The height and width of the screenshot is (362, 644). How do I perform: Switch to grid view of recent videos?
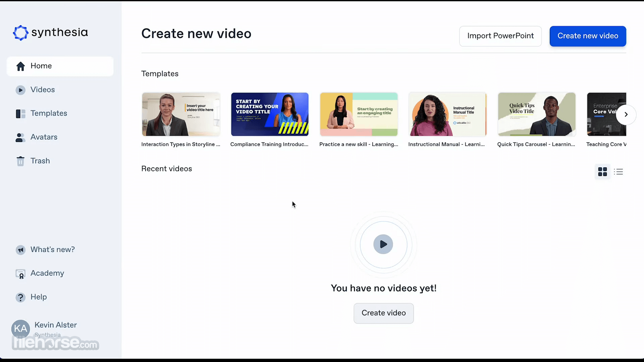pos(602,172)
